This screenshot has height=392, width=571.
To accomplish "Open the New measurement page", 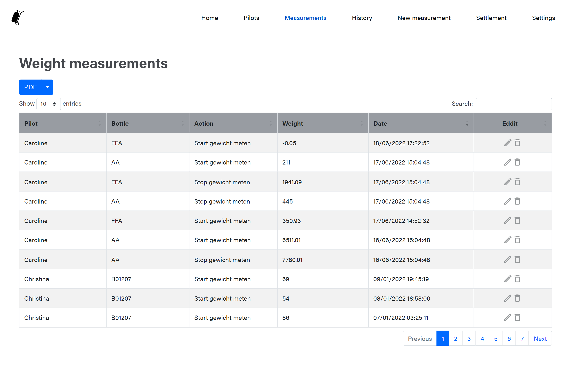I will click(424, 18).
